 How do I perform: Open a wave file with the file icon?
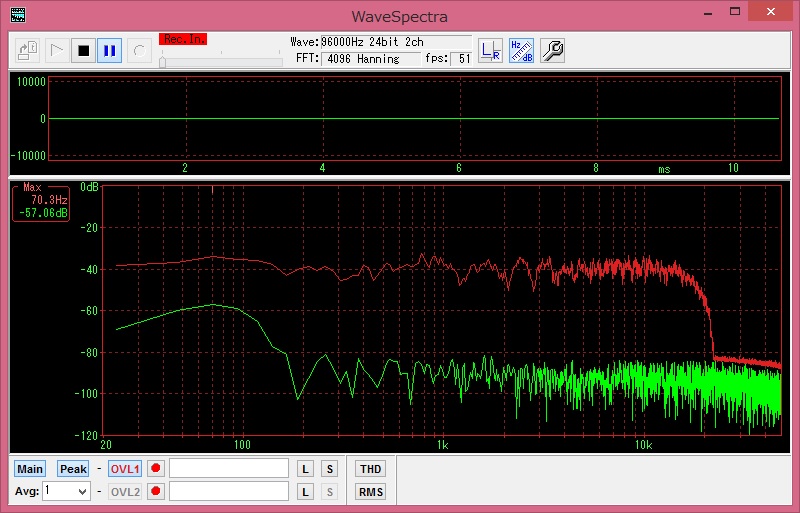pos(27,51)
